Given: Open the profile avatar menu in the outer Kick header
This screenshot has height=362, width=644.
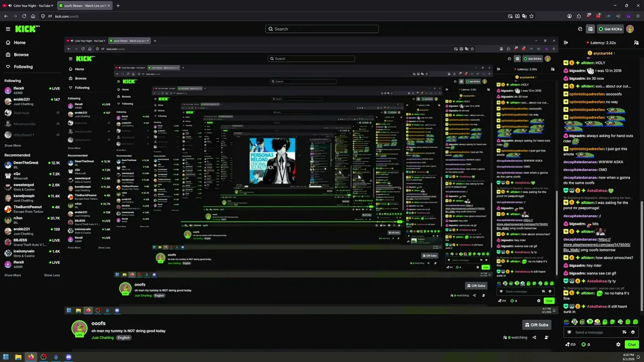Looking at the screenshot, I should [630, 29].
